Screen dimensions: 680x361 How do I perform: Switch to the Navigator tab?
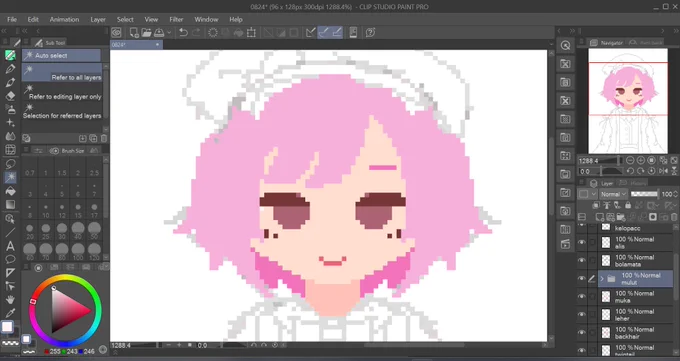tap(607, 43)
